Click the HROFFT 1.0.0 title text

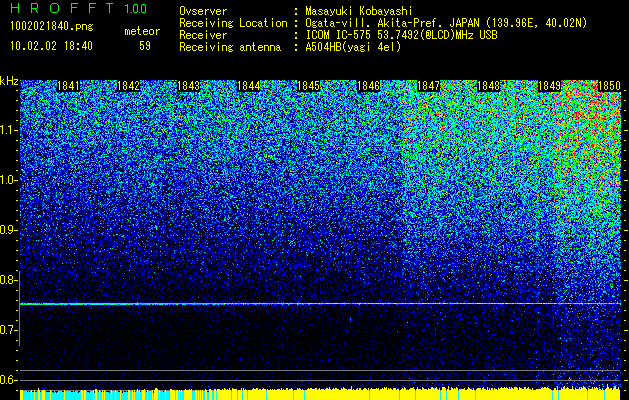point(78,8)
